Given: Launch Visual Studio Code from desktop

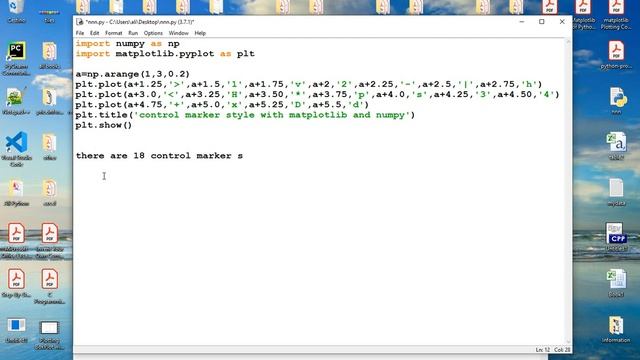Looking at the screenshot, I should (16, 149).
